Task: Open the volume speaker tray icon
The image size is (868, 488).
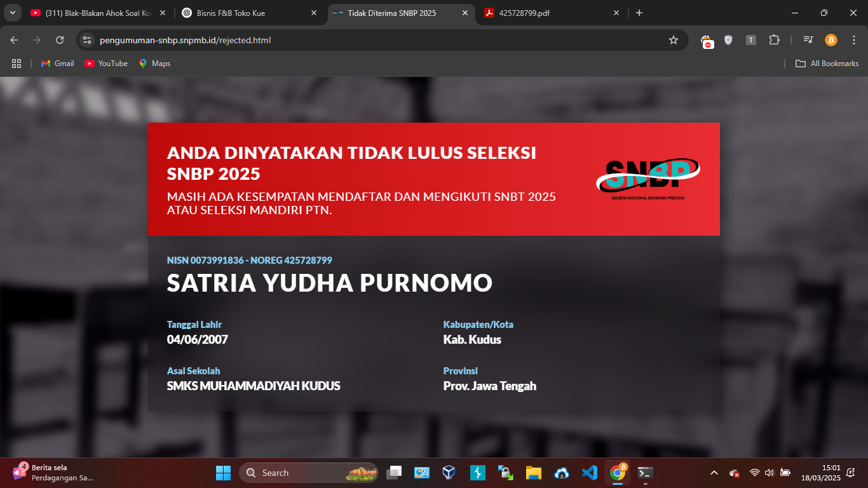Action: point(769,473)
